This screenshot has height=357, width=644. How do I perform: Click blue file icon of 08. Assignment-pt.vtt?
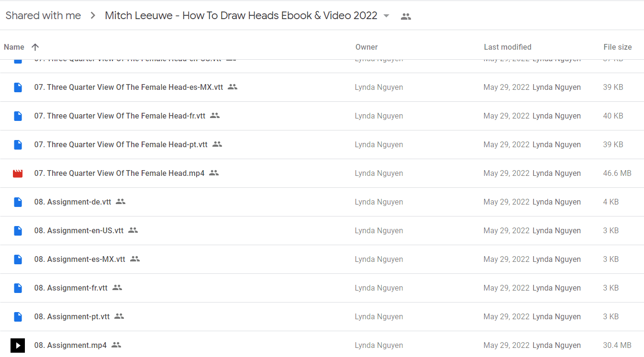coord(18,316)
